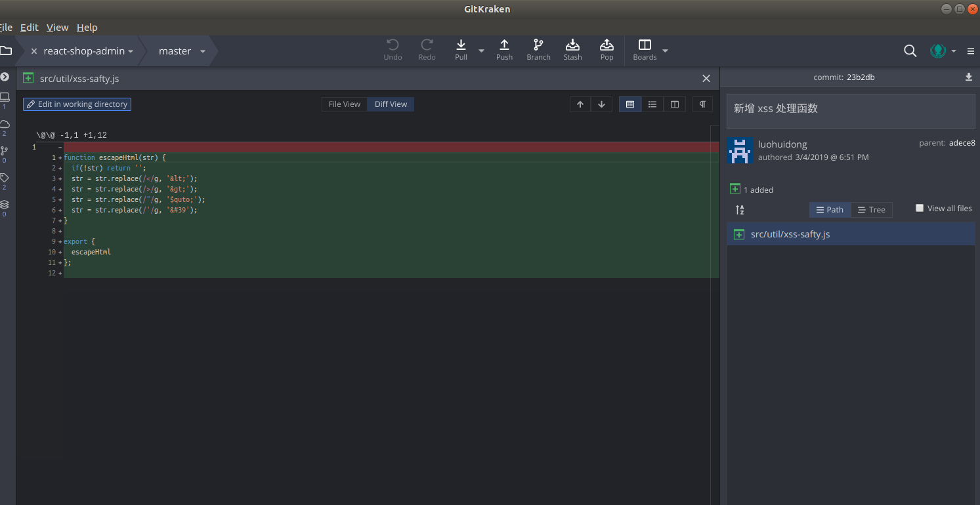Open the Help menu

tap(87, 28)
